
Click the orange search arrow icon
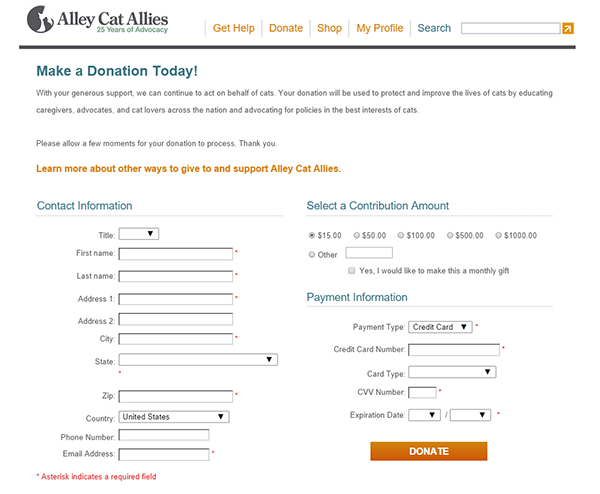[x=568, y=28]
